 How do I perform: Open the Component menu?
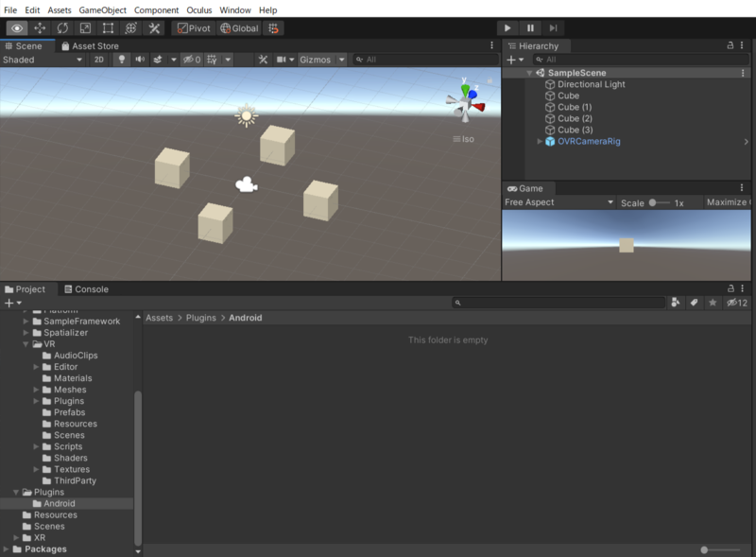coord(156,9)
